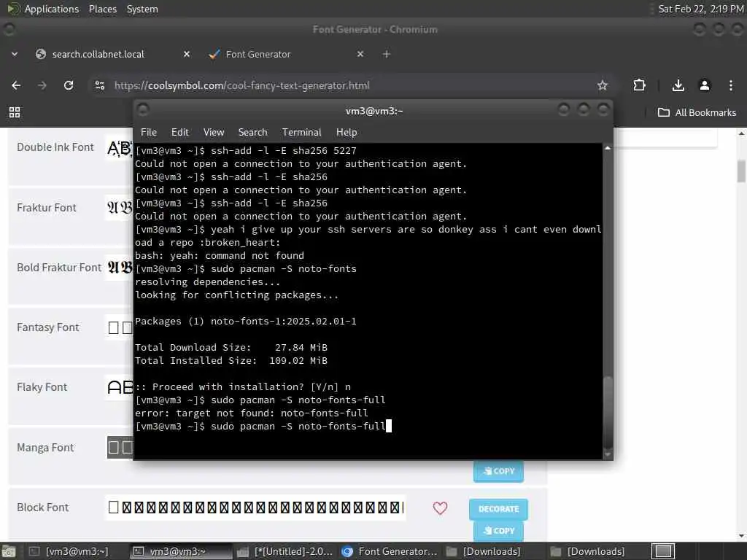Open the terminal Search menu

[252, 133]
